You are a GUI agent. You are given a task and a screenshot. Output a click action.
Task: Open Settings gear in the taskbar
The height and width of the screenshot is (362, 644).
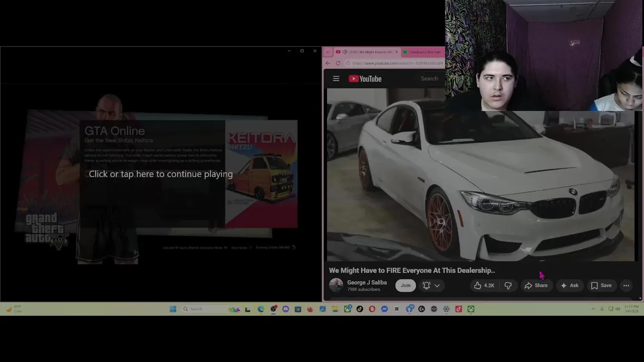coord(446,309)
